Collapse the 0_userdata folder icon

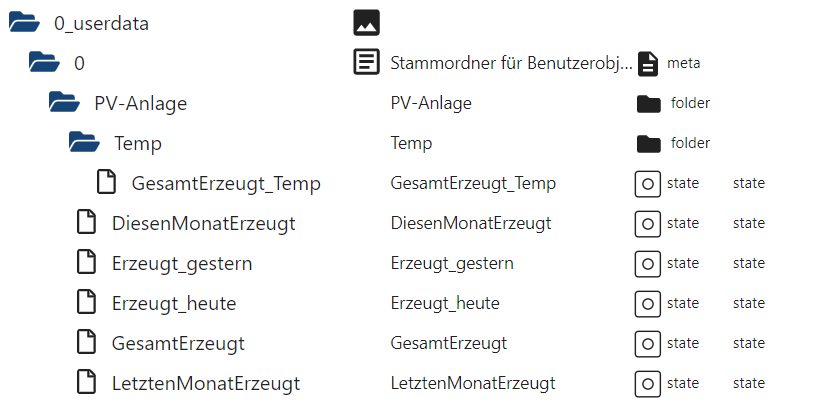click(25, 23)
